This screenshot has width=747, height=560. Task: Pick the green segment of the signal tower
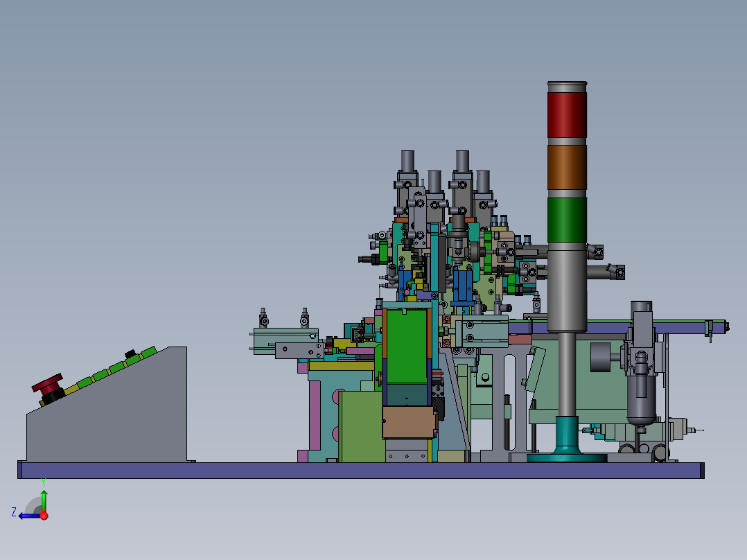coord(567,220)
